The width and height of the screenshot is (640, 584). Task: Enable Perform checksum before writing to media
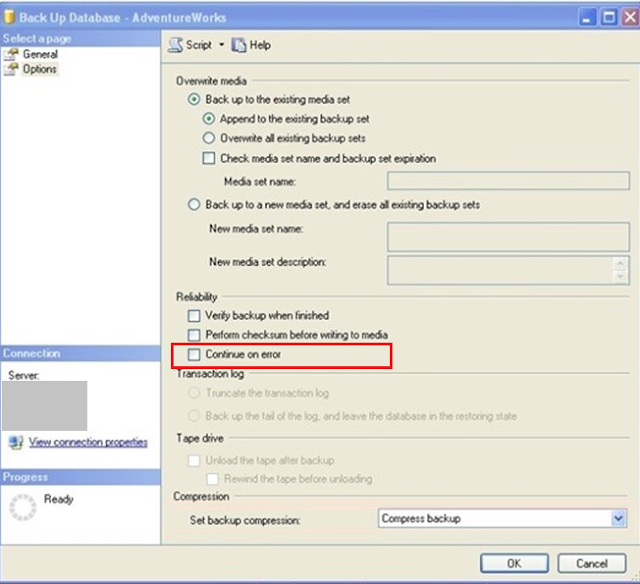click(194, 335)
